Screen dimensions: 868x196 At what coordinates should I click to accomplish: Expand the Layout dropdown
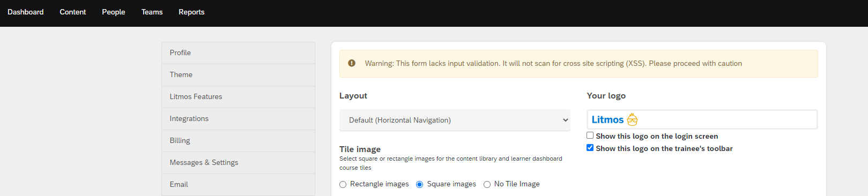pos(455,120)
